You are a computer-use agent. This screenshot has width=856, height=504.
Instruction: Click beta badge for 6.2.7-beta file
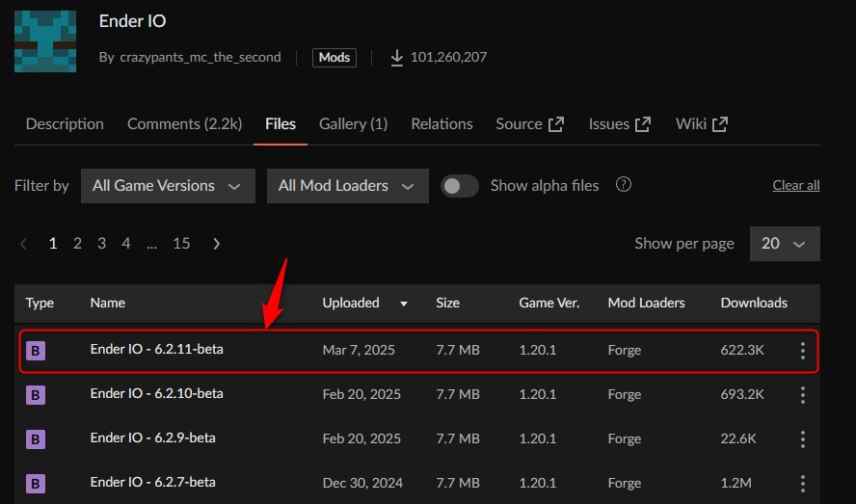click(x=36, y=483)
